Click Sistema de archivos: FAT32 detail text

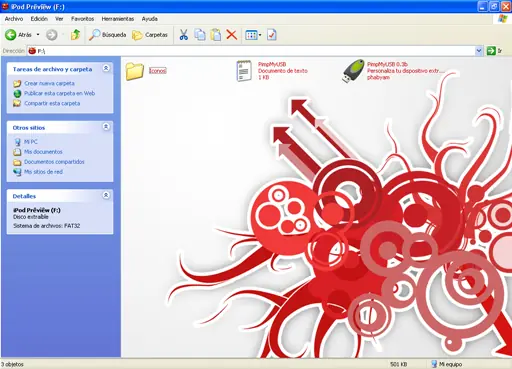(x=47, y=226)
